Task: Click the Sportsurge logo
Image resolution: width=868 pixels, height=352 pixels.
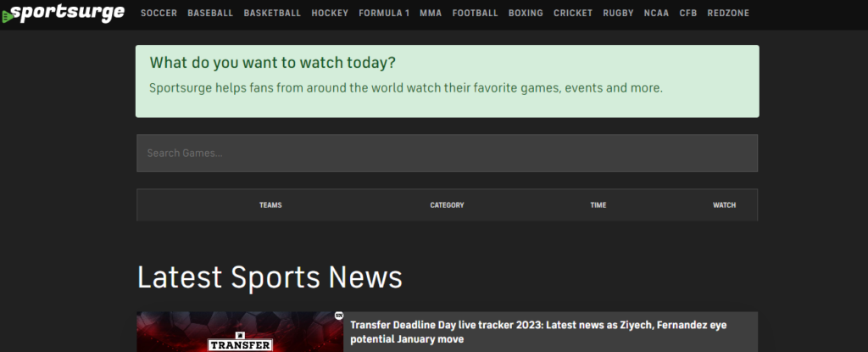Action: click(x=64, y=13)
